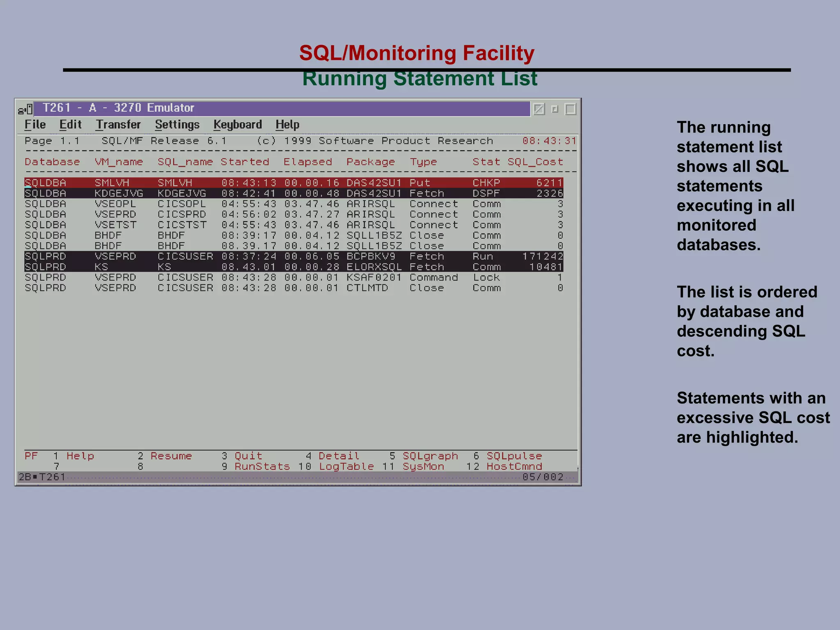Screen dimensions: 840x630
Task: Open the Transfer menu
Action: tap(118, 125)
